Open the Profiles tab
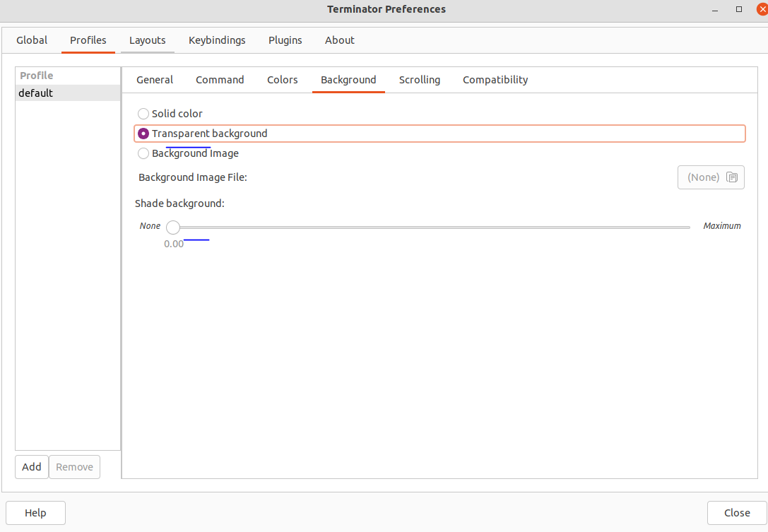This screenshot has height=532, width=768. click(88, 40)
